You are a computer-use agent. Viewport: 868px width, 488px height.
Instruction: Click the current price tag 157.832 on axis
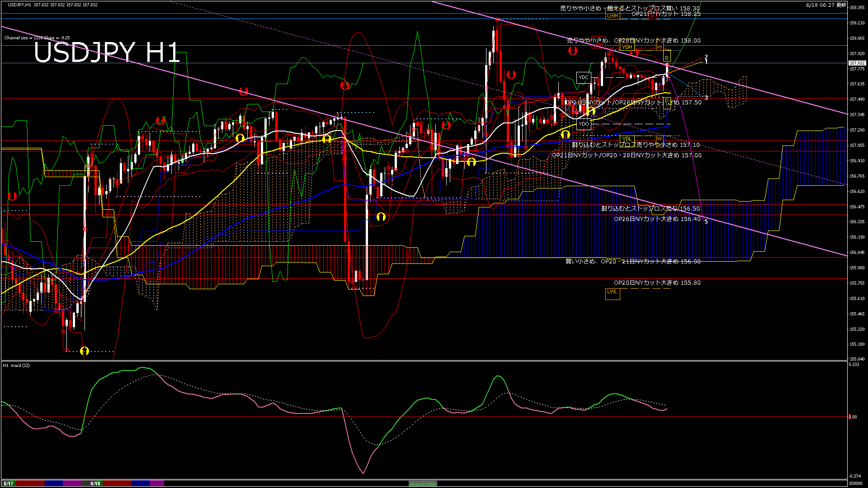point(857,63)
